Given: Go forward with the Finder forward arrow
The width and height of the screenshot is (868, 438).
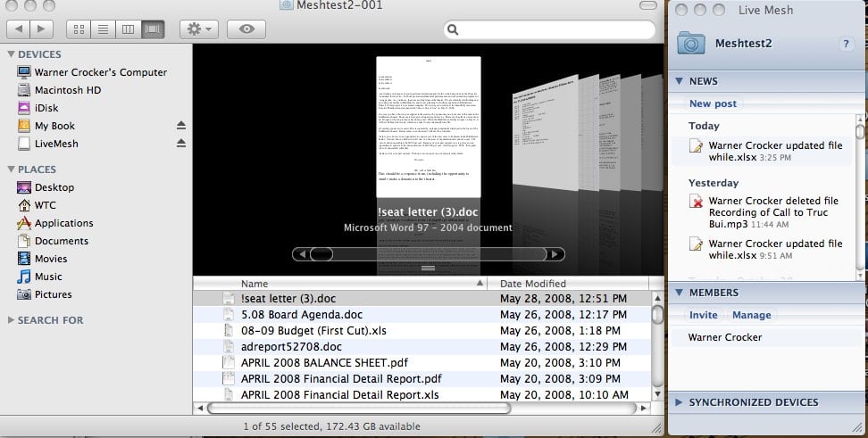Looking at the screenshot, I should click(x=41, y=29).
